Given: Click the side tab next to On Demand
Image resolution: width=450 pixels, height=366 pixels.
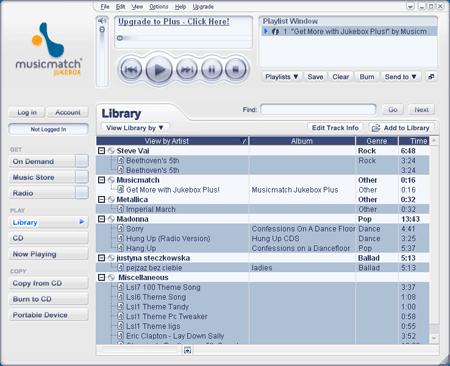Looking at the screenshot, I should tap(82, 161).
